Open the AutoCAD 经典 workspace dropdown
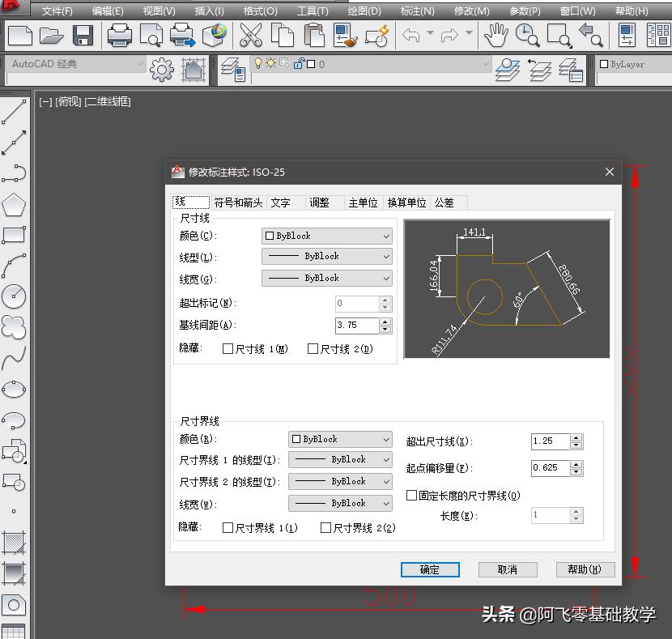This screenshot has width=672, height=639. tap(77, 63)
